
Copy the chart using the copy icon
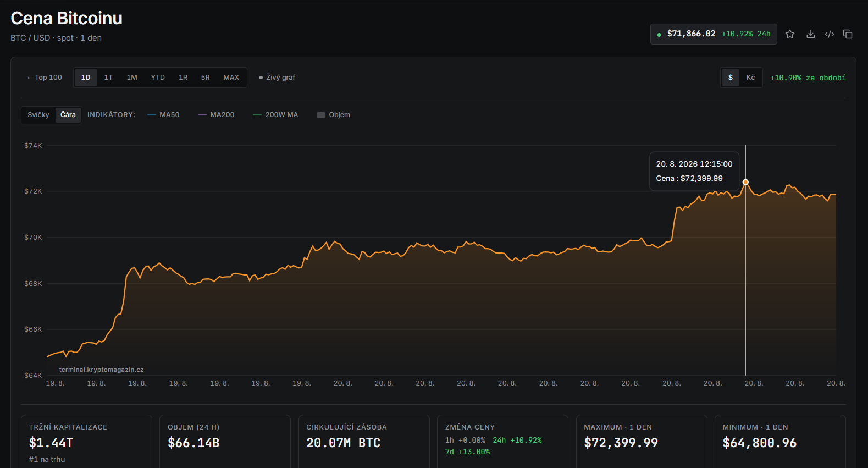(x=848, y=34)
